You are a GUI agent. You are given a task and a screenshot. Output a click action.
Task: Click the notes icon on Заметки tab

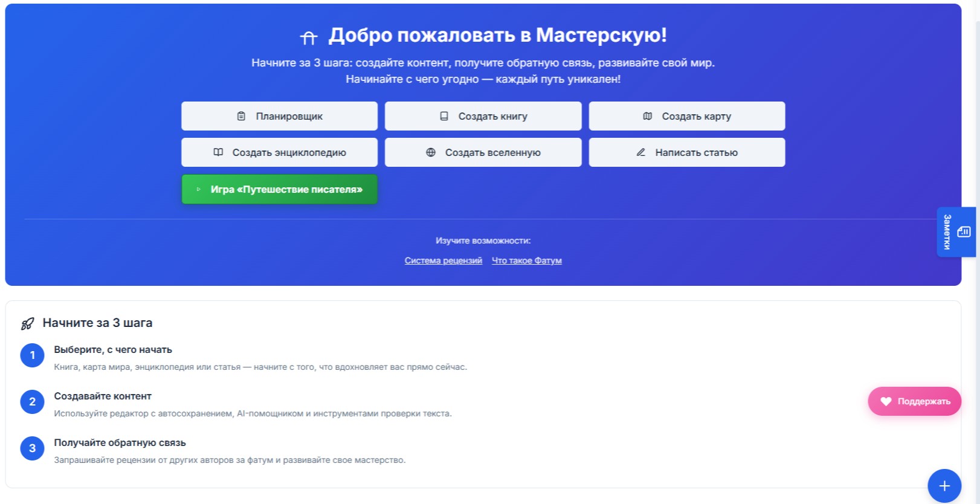tap(964, 232)
